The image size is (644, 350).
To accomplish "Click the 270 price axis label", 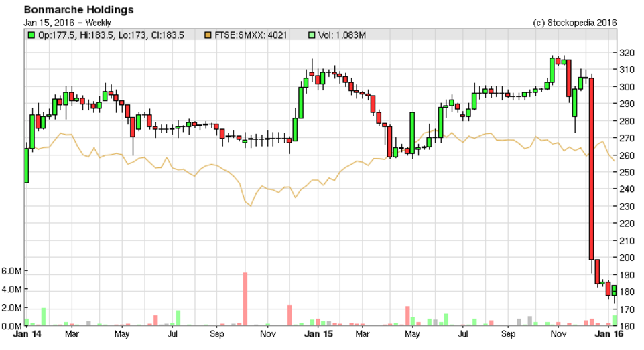I will coord(627,139).
